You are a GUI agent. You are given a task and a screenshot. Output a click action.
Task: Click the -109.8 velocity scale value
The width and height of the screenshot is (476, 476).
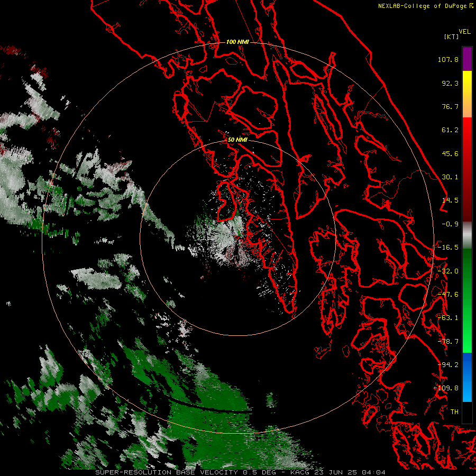click(446, 388)
